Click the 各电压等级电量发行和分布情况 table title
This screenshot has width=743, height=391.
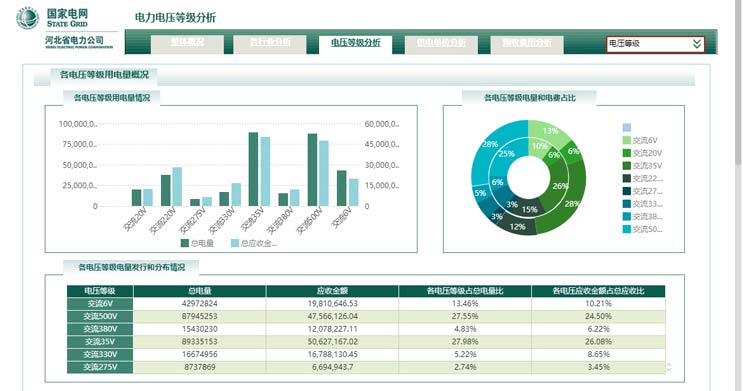[132, 267]
